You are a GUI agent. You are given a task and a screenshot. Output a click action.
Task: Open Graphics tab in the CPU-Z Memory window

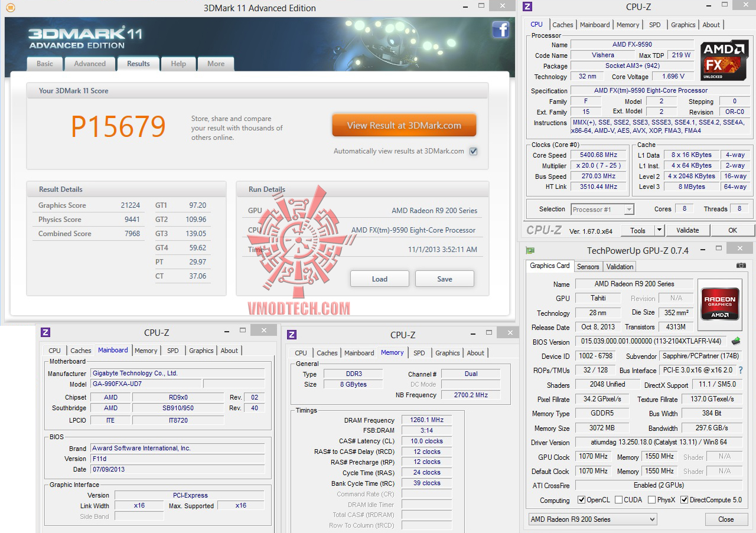point(448,353)
